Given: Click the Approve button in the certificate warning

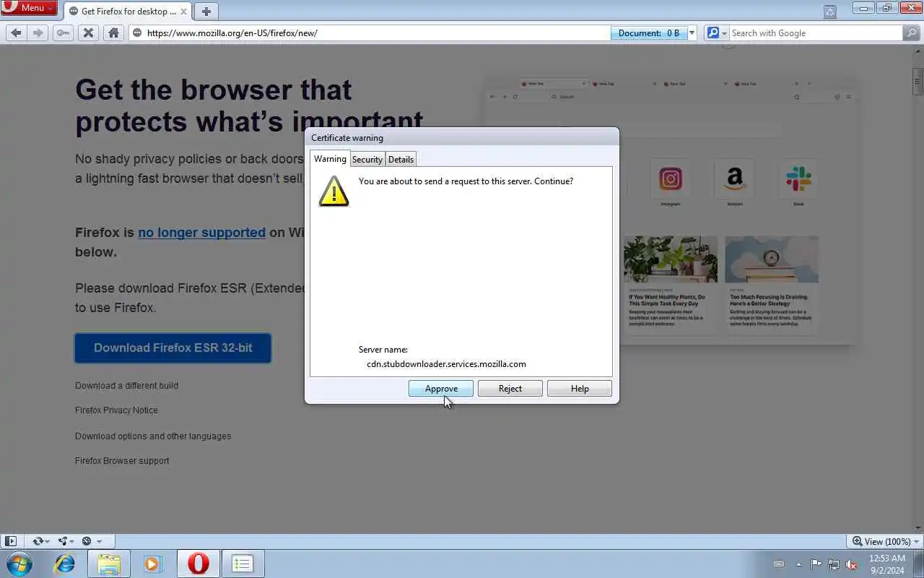Looking at the screenshot, I should click(441, 389).
